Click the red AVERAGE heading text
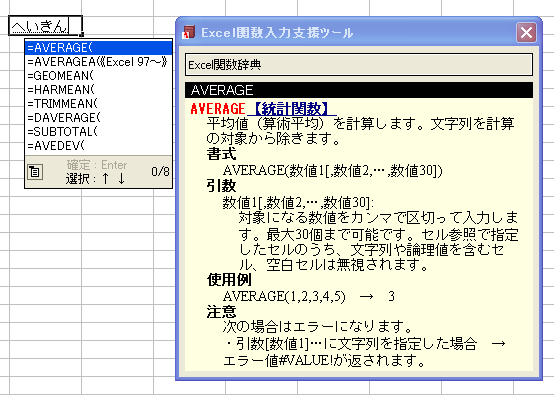Image resolution: width=554 pixels, height=395 pixels. [x=218, y=109]
